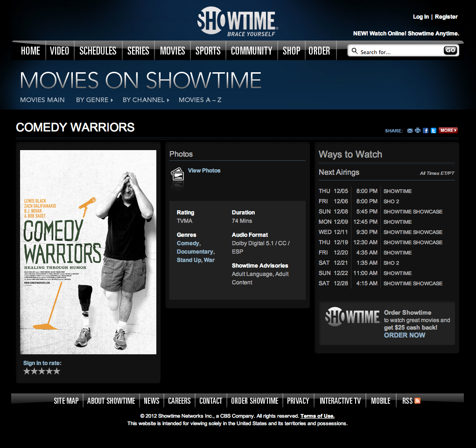This screenshot has height=448, width=476.
Task: Open the SERIES menu
Action: point(138,51)
